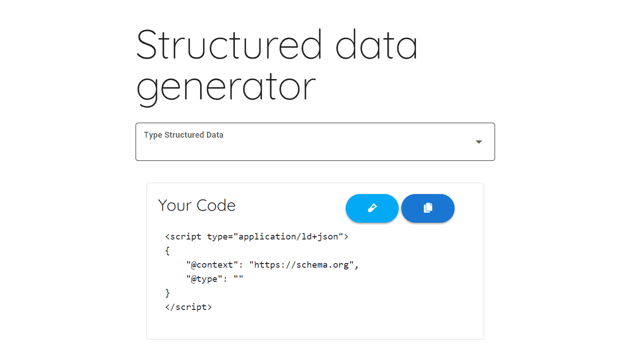The image size is (637, 364).
Task: Click the empty quotes value after @type
Action: (x=238, y=279)
